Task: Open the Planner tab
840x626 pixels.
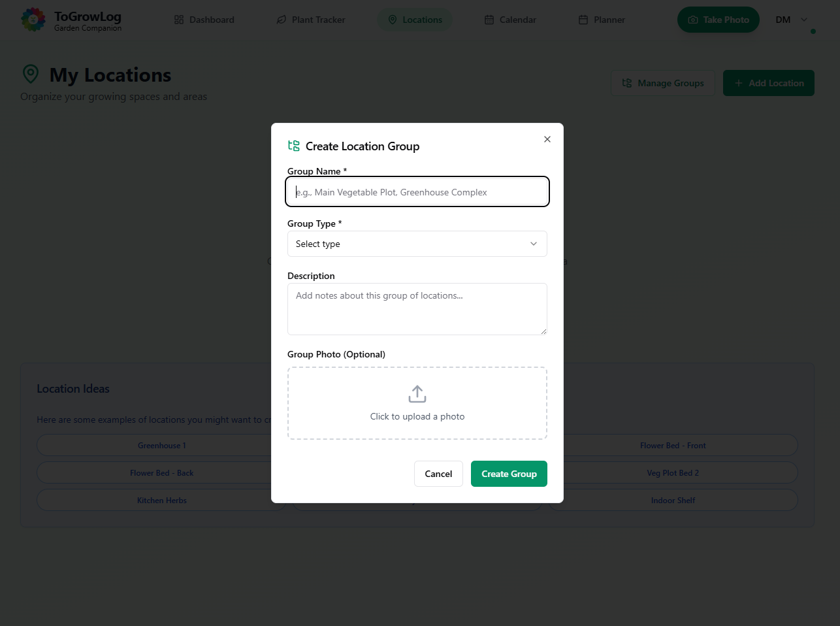Action: (602, 20)
